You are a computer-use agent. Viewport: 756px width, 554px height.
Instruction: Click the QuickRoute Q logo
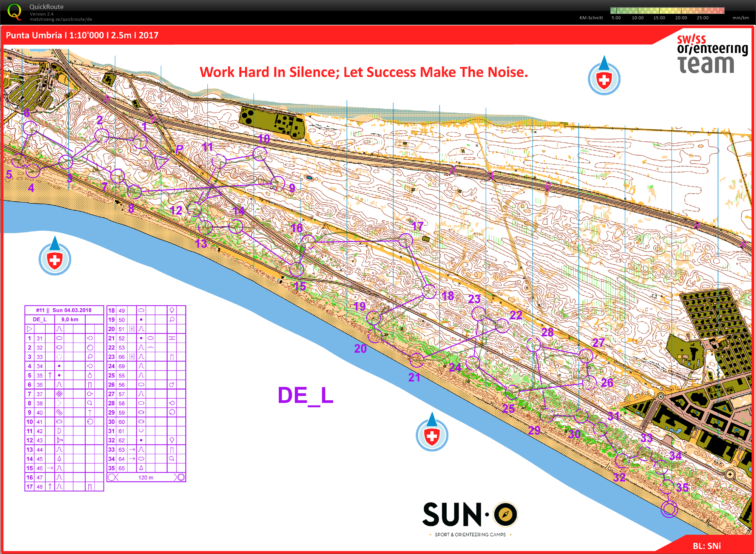click(14, 11)
